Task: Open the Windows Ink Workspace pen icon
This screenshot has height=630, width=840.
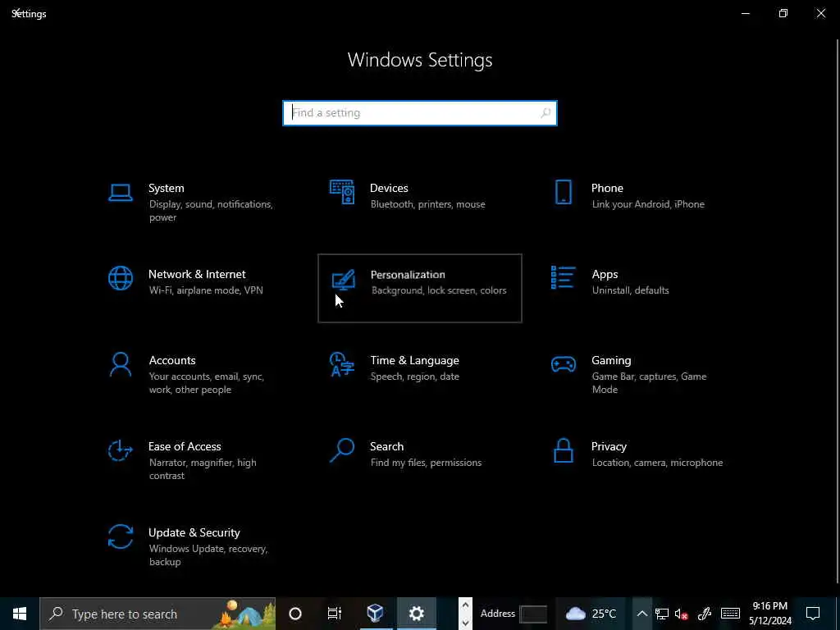Action: (x=705, y=614)
